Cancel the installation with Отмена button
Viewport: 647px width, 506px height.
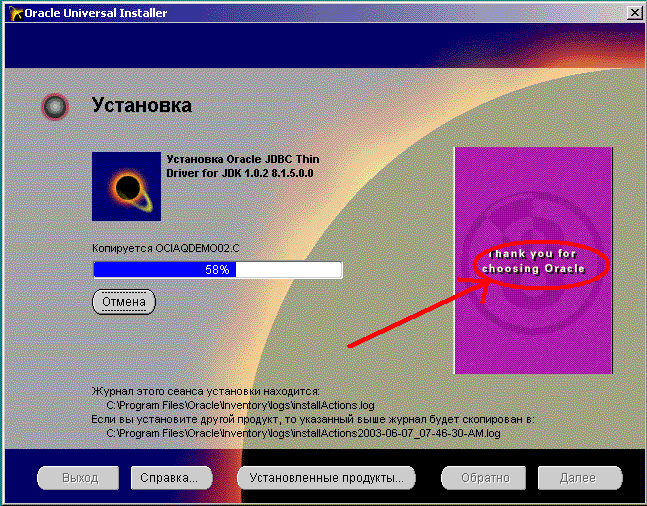point(124,302)
